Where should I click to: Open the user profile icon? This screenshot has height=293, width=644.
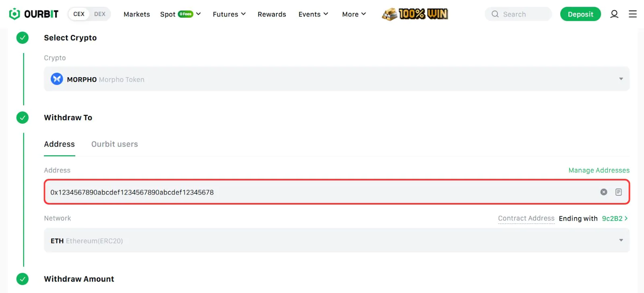614,14
